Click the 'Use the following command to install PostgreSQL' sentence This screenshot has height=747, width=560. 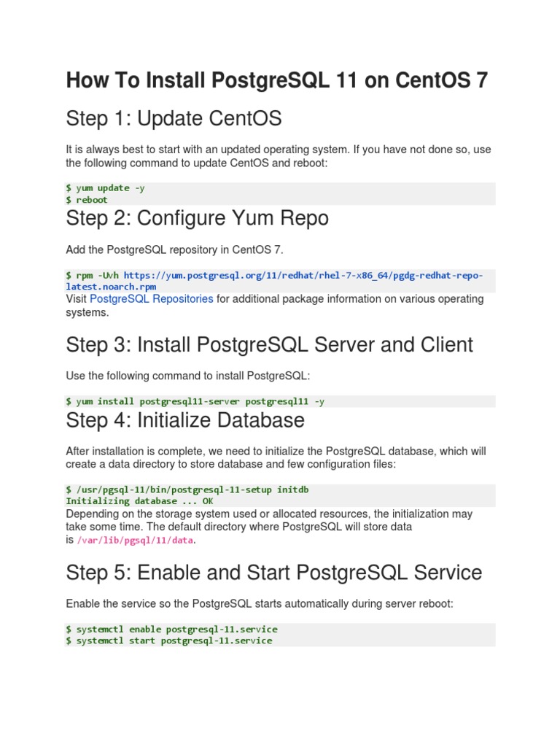(x=188, y=376)
